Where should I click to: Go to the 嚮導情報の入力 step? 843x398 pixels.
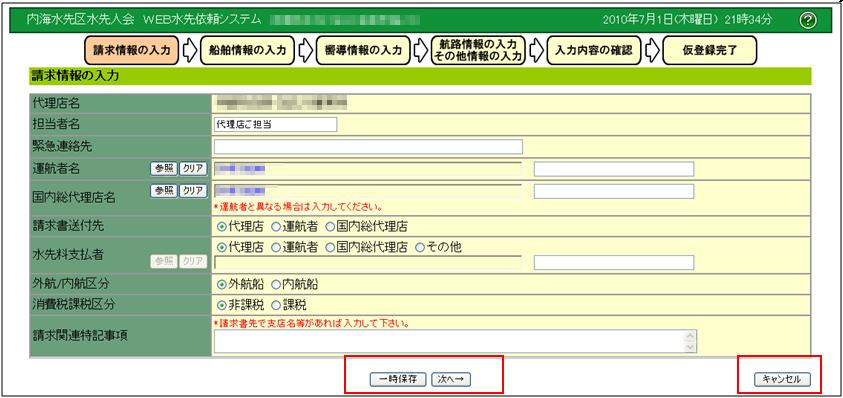click(x=363, y=51)
